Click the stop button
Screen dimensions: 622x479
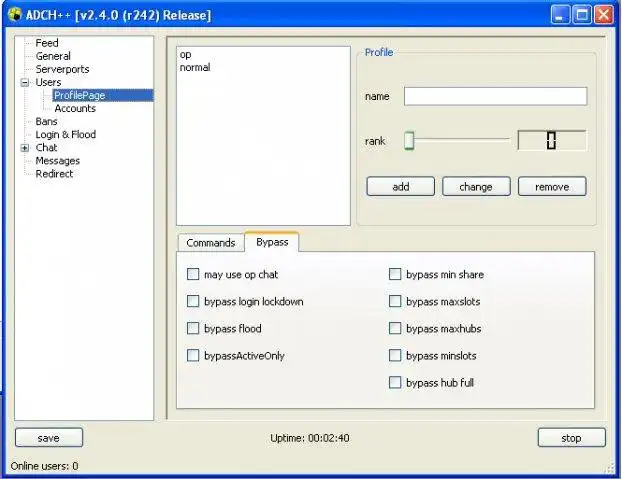tap(571, 438)
